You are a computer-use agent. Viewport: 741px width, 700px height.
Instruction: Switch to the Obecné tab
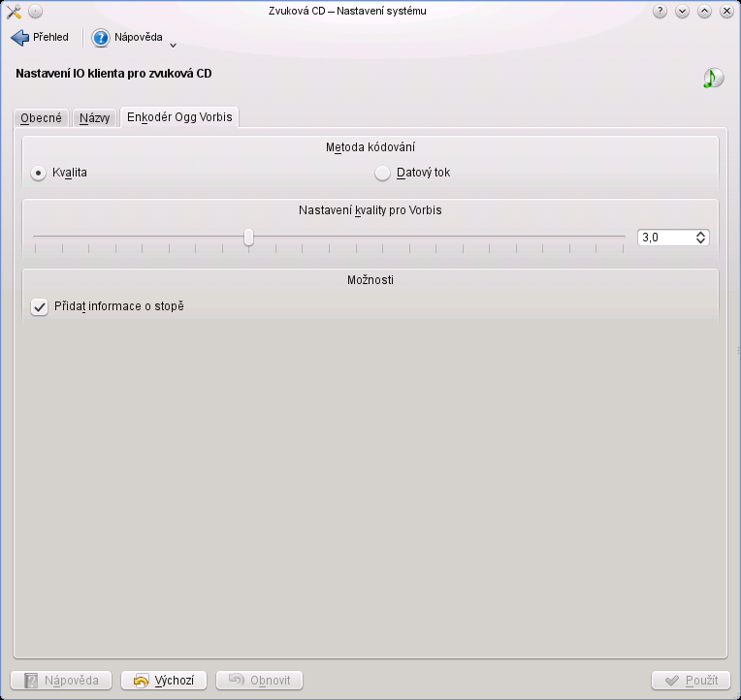(x=41, y=117)
